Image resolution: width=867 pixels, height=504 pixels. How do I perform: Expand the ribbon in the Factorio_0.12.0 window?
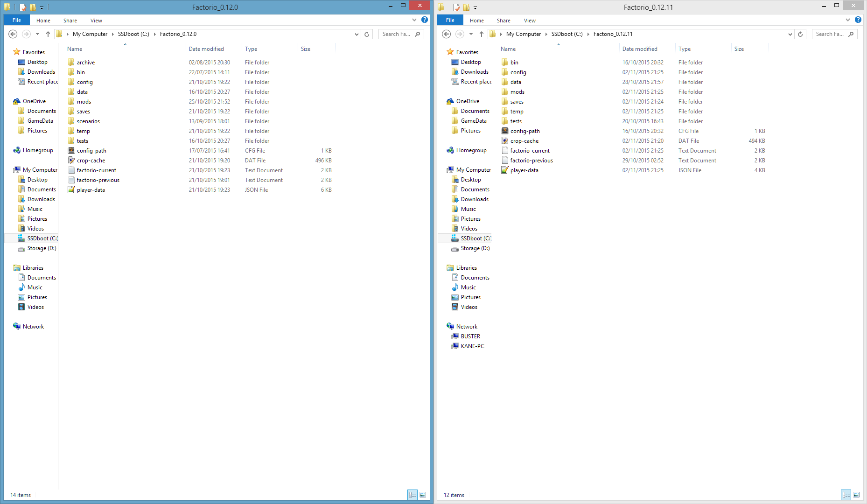coord(414,20)
